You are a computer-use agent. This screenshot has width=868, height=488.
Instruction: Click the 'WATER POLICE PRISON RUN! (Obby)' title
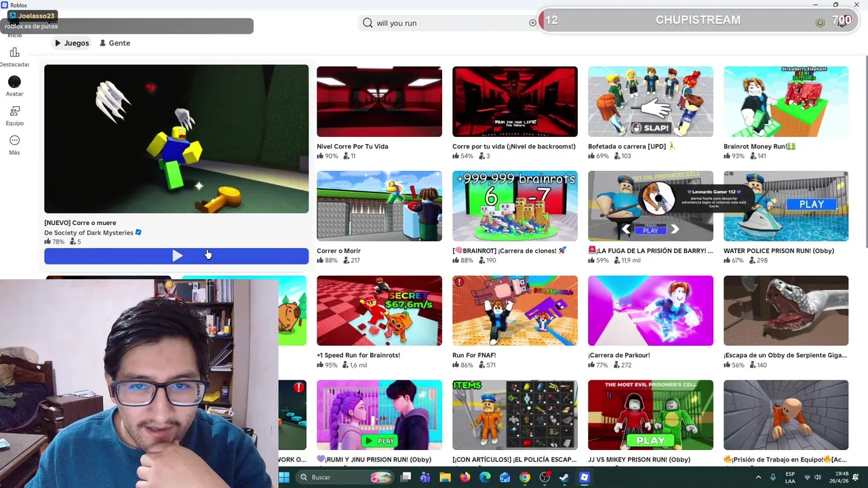[x=778, y=251]
